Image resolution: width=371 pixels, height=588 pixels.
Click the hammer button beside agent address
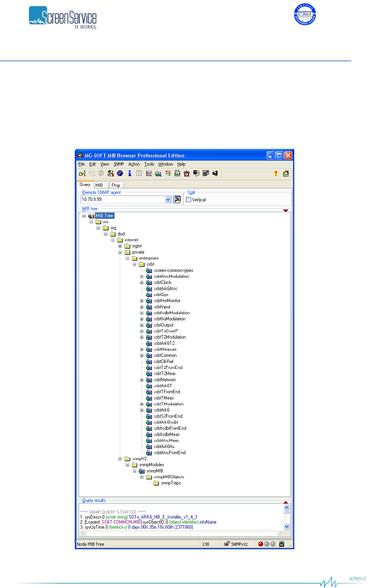[177, 199]
